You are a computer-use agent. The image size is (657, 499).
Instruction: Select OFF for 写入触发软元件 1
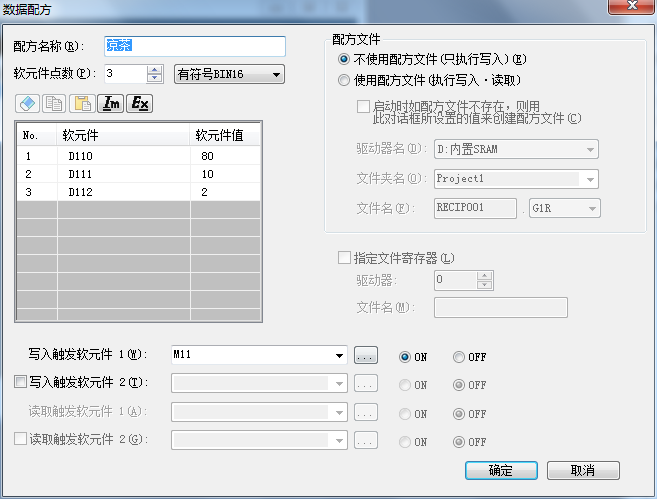(458, 356)
